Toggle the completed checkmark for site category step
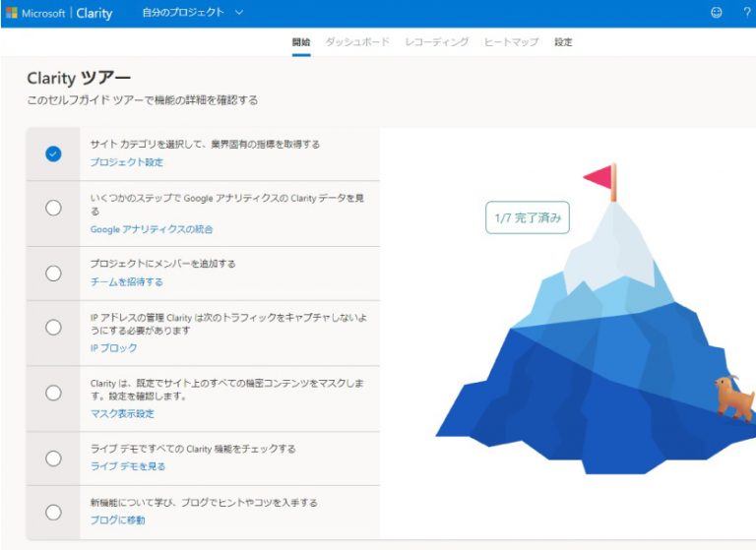Screen dimensions: 756x550 (x=53, y=153)
